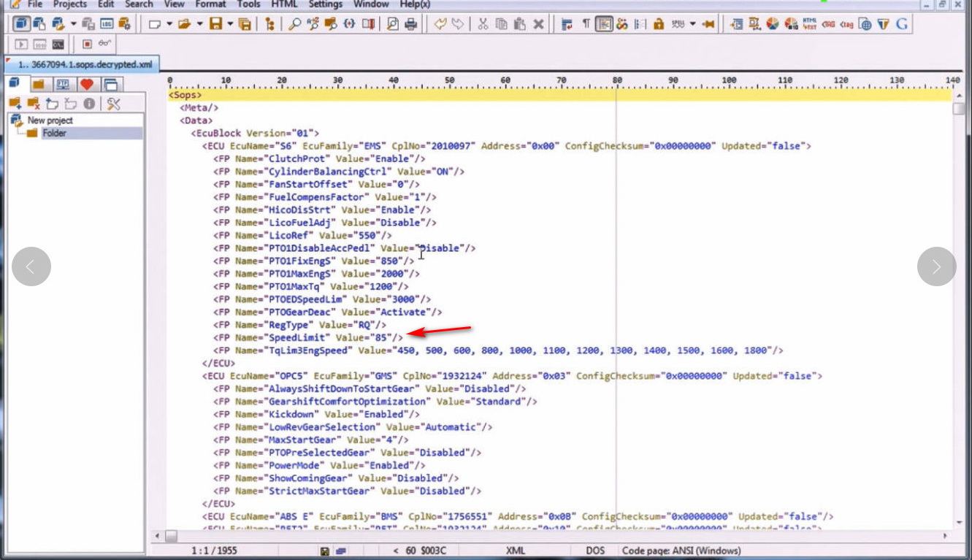
Task: Open the Format menu
Action: click(210, 4)
